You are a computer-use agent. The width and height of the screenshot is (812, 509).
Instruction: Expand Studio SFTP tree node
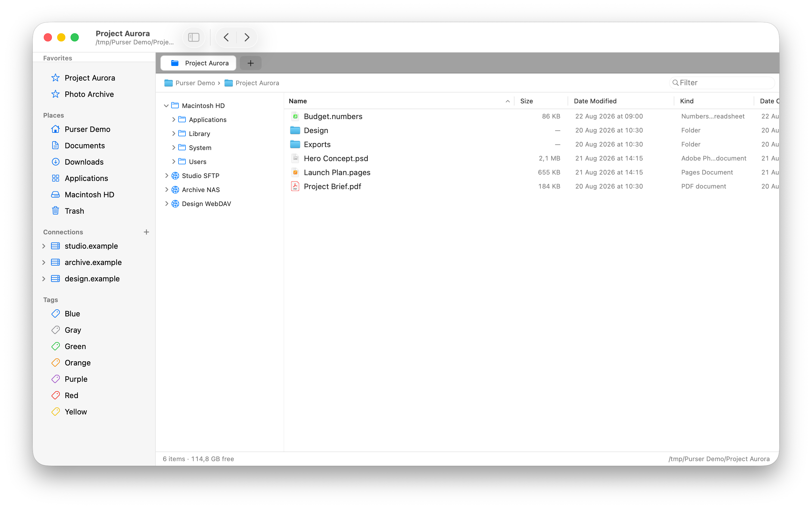coord(167,176)
